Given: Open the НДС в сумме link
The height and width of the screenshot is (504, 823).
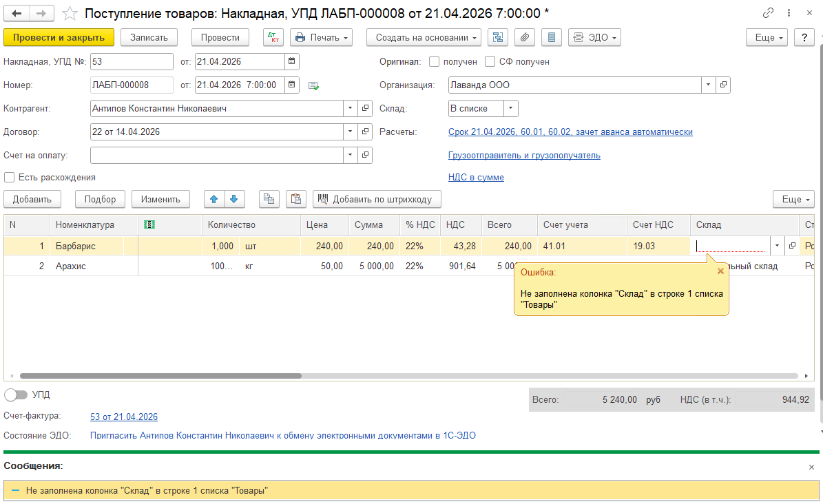Looking at the screenshot, I should click(476, 177).
